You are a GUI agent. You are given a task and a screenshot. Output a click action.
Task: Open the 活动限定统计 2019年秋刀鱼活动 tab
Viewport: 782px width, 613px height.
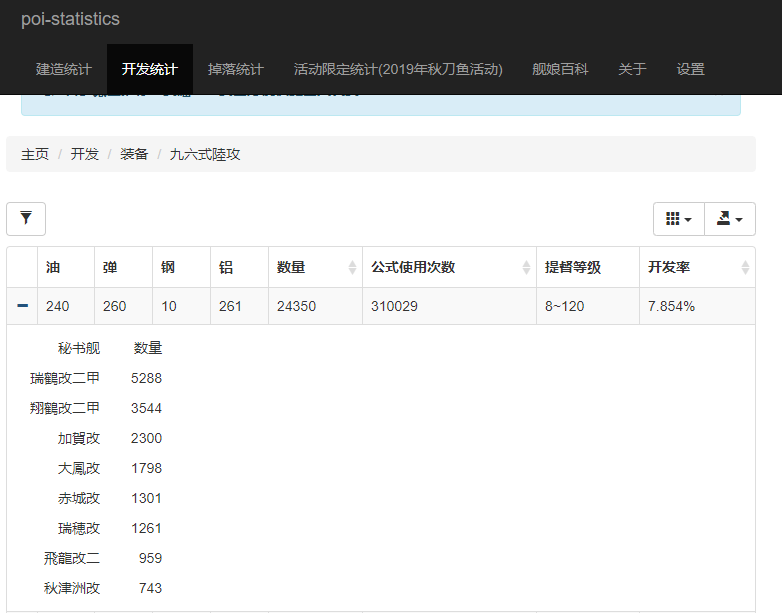(398, 69)
